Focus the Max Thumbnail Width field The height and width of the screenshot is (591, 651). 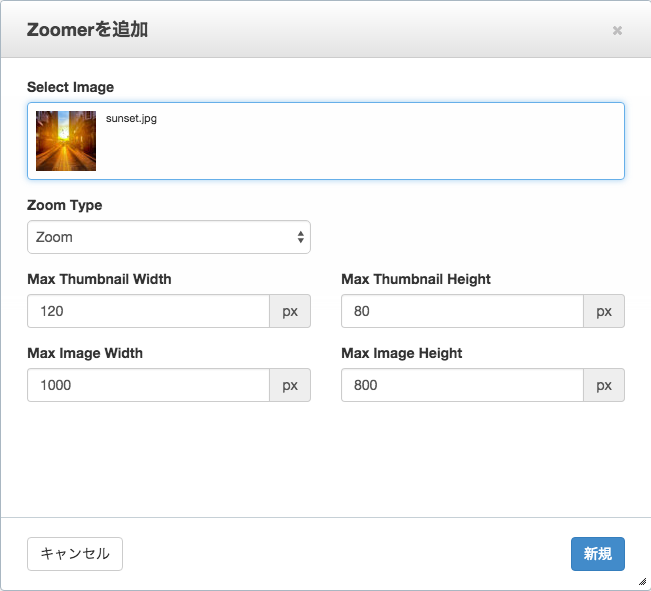tap(149, 311)
